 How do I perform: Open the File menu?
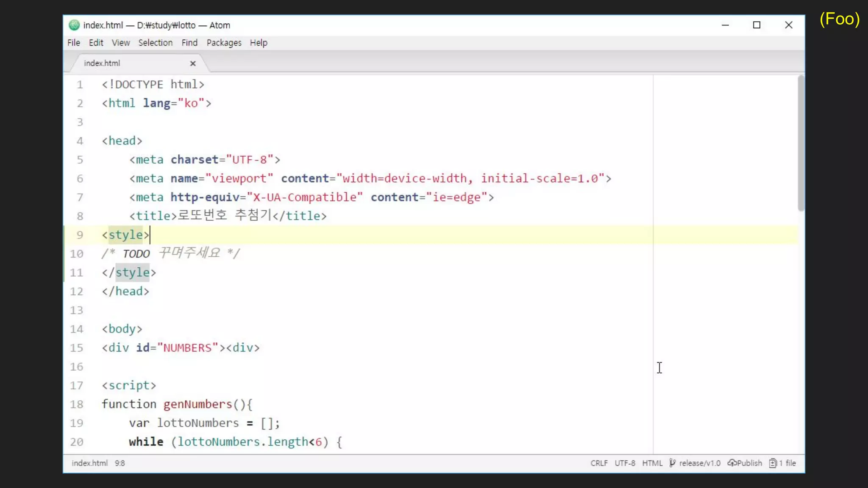click(x=73, y=43)
